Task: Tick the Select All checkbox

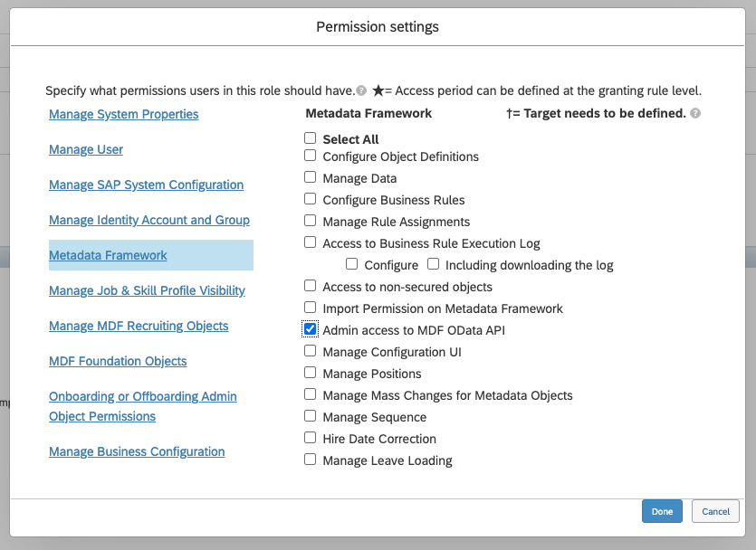Action: 311,138
